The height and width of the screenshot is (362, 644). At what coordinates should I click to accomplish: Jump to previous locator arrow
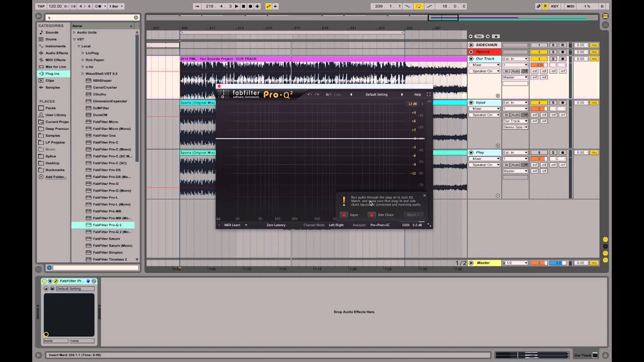471,36
